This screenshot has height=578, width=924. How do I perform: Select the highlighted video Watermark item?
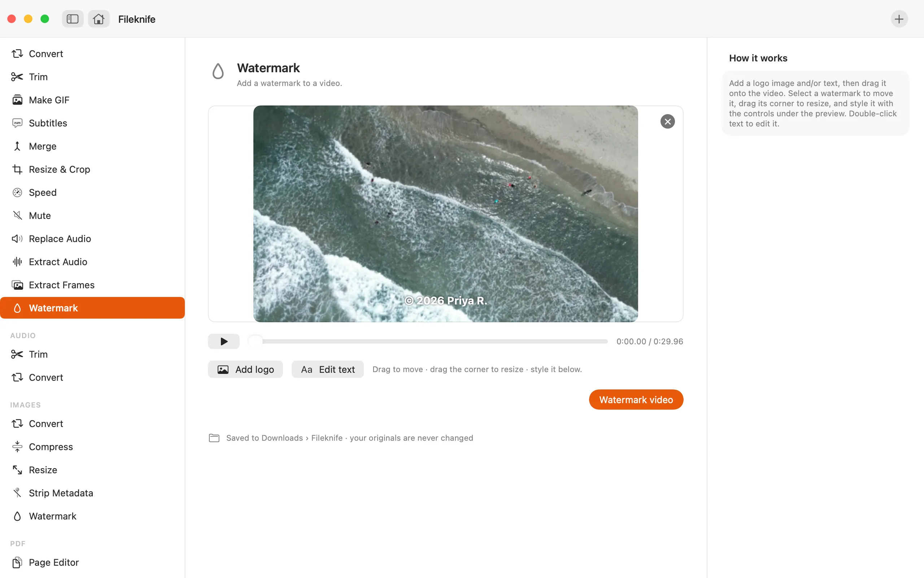pos(92,308)
